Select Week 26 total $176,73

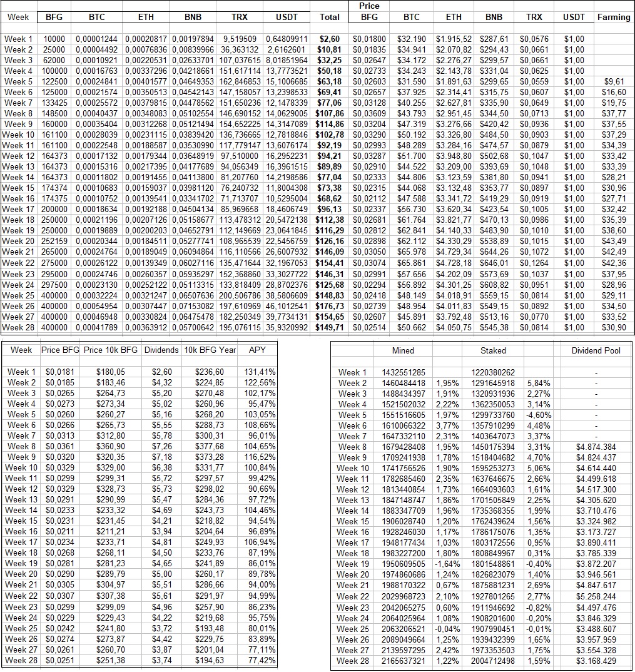329,306
